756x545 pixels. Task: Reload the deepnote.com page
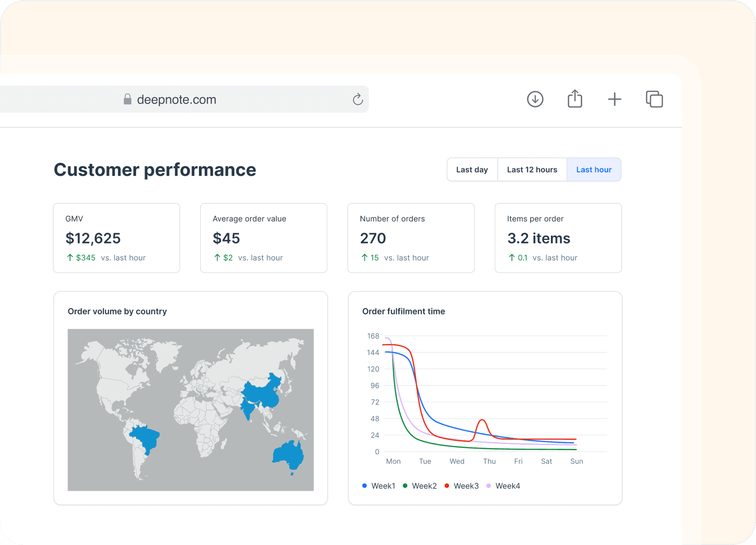358,99
